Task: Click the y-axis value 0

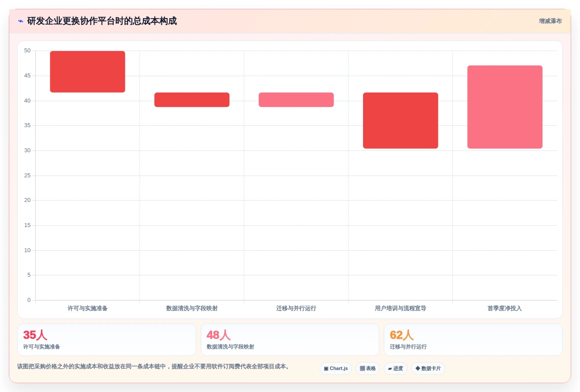Action: coord(29,300)
